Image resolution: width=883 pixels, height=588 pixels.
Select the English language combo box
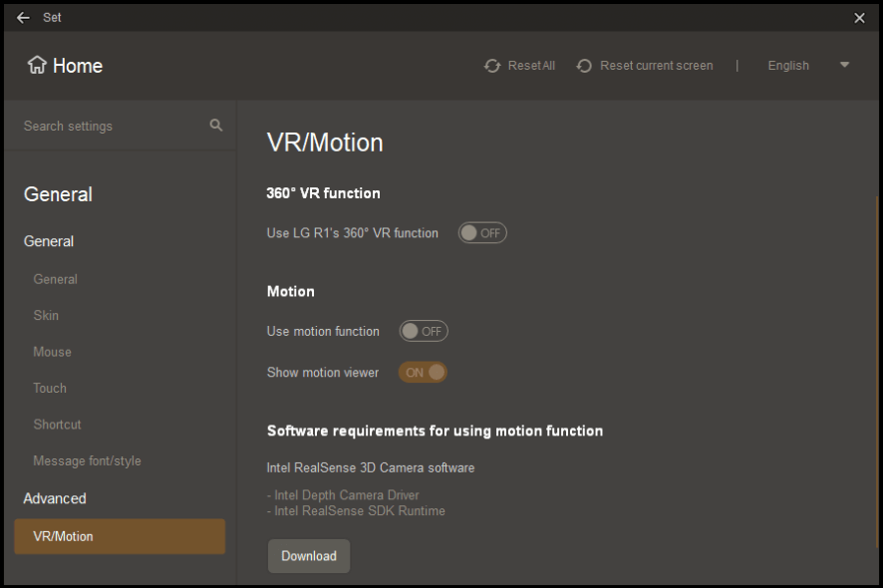[808, 66]
